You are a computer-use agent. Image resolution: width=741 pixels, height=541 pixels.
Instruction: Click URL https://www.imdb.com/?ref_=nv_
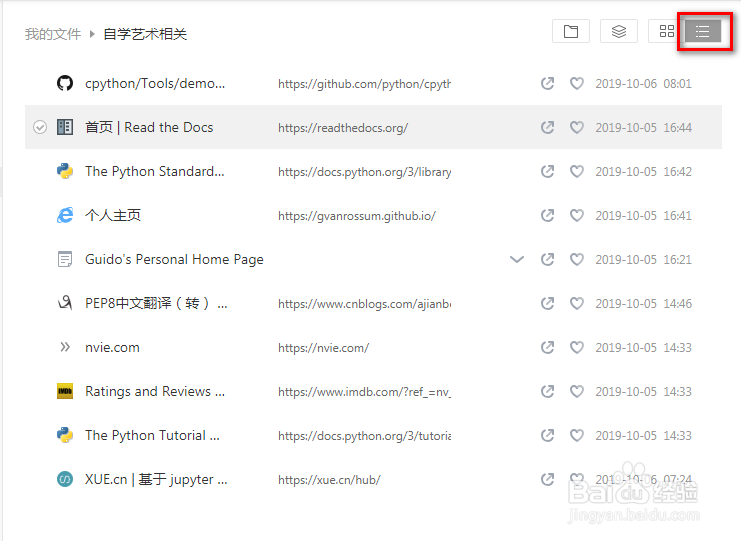click(364, 392)
